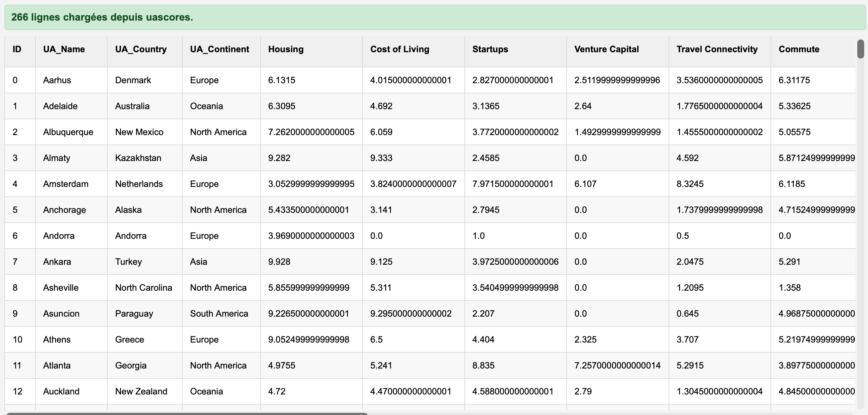Click Venture Capital value 6.107
This screenshot has width=868, height=415.
pyautogui.click(x=618, y=184)
